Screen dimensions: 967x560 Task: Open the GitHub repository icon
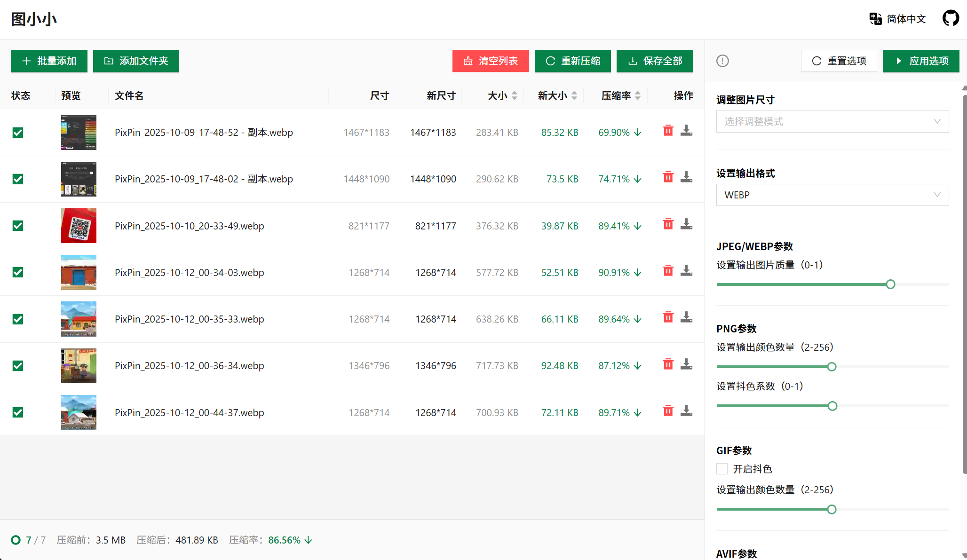pos(951,19)
